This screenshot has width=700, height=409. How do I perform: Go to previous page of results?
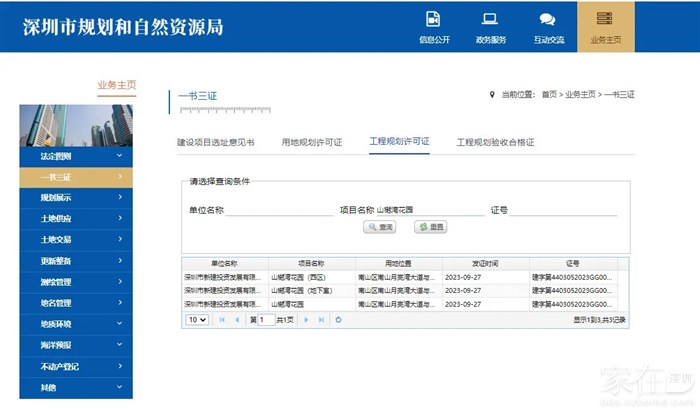coord(237,320)
